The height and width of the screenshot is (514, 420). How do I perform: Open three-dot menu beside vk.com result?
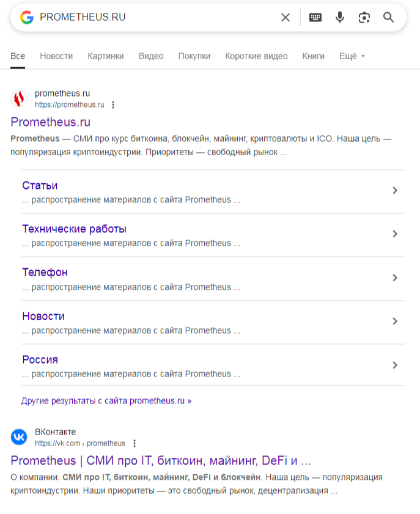(x=134, y=443)
